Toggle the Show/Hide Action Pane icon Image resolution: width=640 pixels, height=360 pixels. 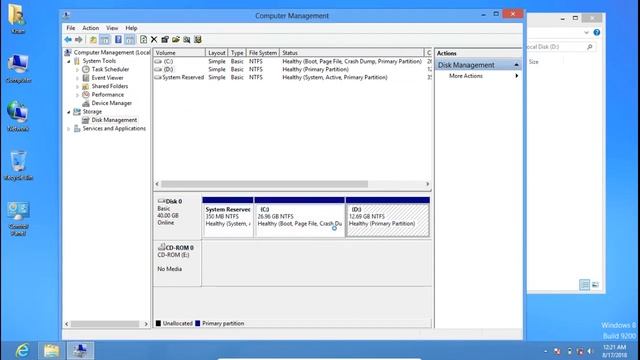(130, 40)
